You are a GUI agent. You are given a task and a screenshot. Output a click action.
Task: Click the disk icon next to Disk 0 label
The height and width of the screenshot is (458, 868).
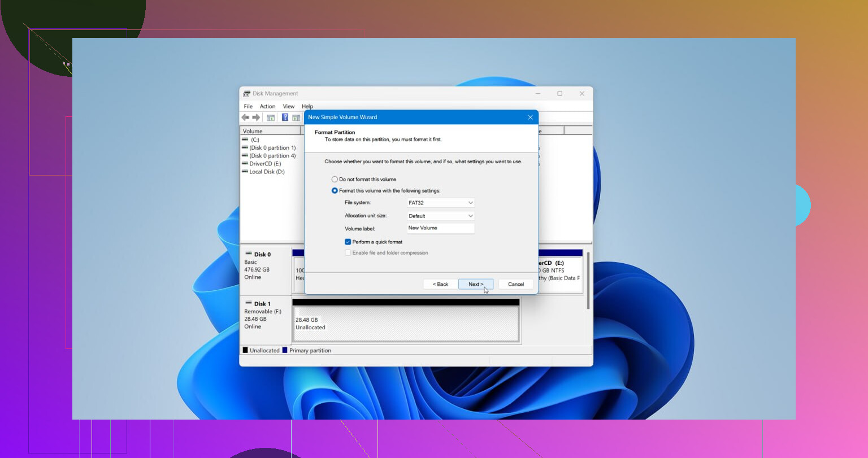click(248, 254)
